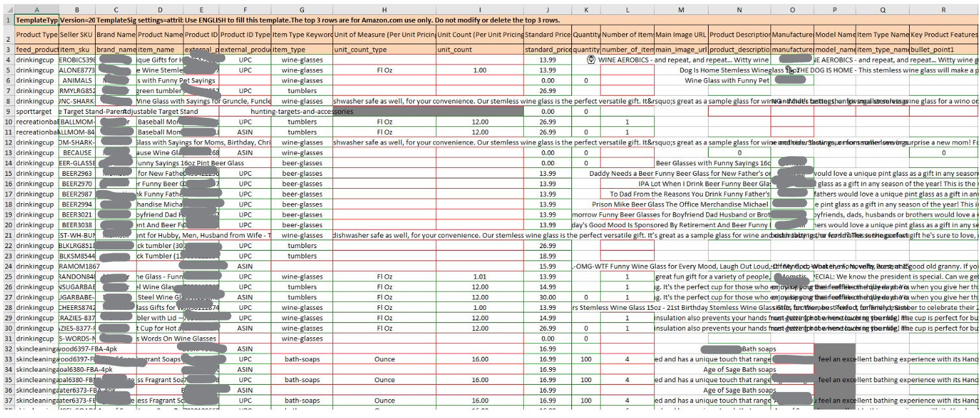Click the 'ANIMALS' SKU cell in row 6
980x418 pixels.
(77, 81)
